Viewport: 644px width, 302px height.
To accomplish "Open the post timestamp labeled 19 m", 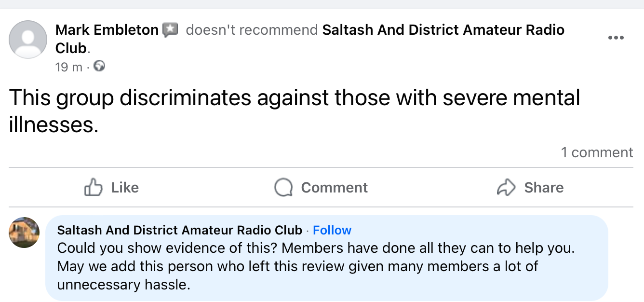I will pos(67,67).
